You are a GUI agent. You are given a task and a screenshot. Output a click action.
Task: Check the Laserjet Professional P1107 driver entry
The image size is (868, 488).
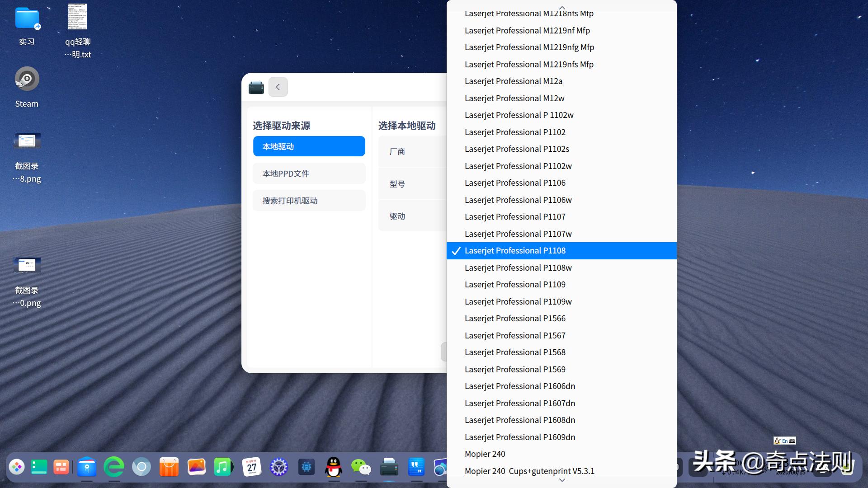(515, 216)
